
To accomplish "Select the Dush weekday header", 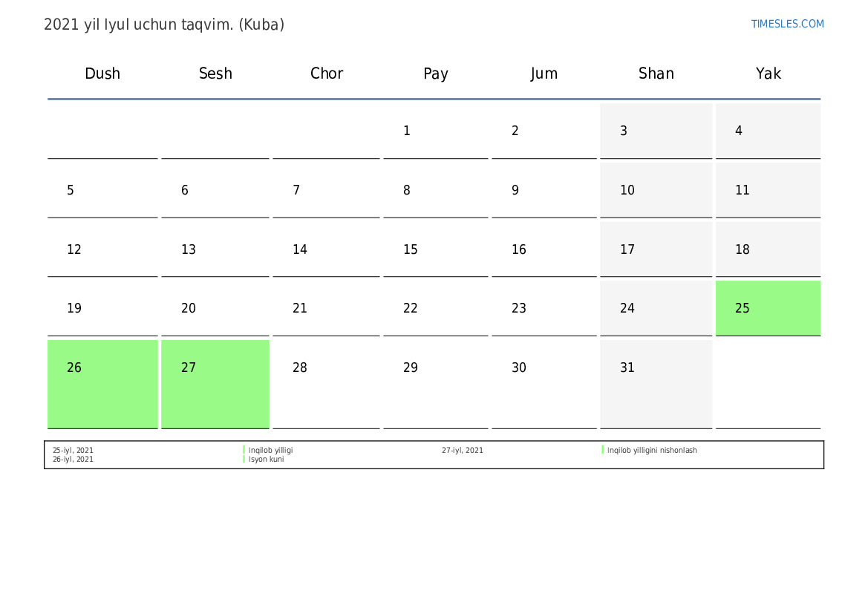I will (102, 73).
